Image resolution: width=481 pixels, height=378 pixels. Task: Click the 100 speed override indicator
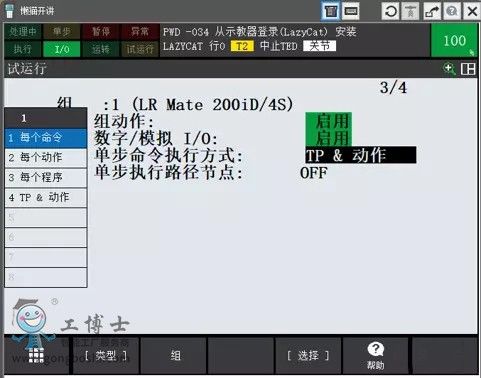(x=454, y=40)
